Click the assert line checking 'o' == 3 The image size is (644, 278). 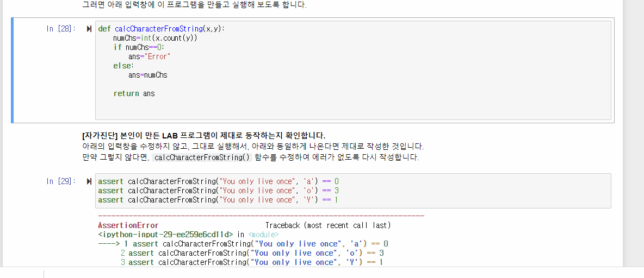pos(219,191)
